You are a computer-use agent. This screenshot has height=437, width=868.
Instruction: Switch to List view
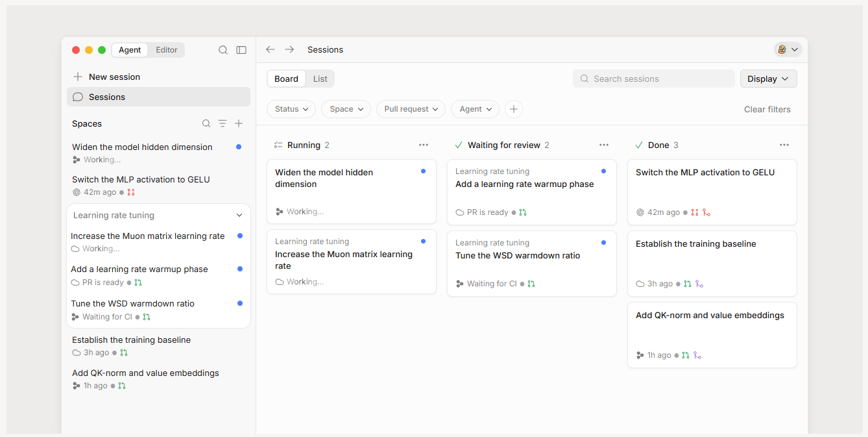coord(320,79)
